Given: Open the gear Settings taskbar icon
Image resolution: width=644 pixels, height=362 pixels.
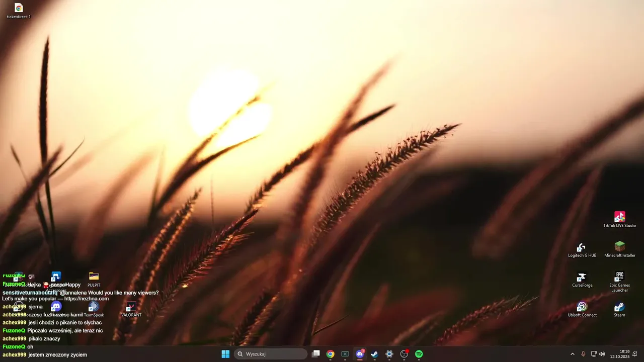Looking at the screenshot, I should tap(389, 354).
